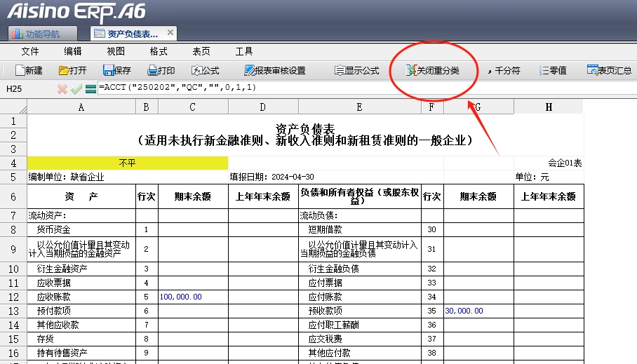This screenshot has height=364, width=637.
Task: Click the 应付账款 row label
Action: point(325,297)
